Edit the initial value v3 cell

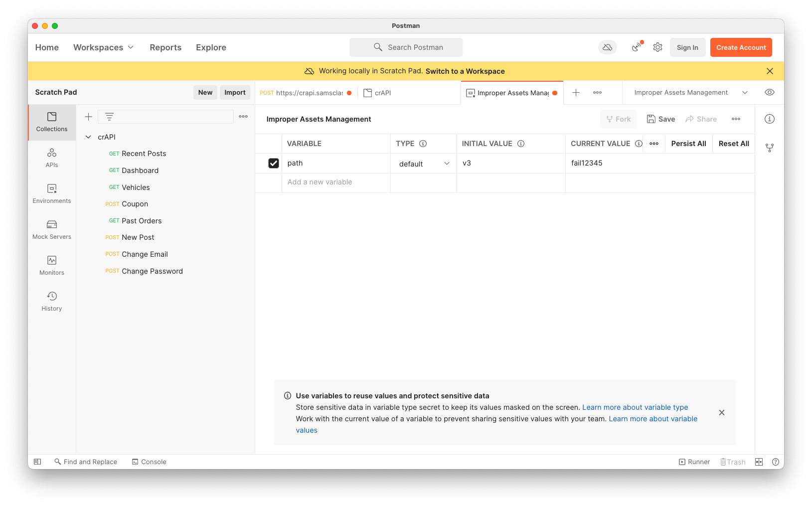click(511, 163)
